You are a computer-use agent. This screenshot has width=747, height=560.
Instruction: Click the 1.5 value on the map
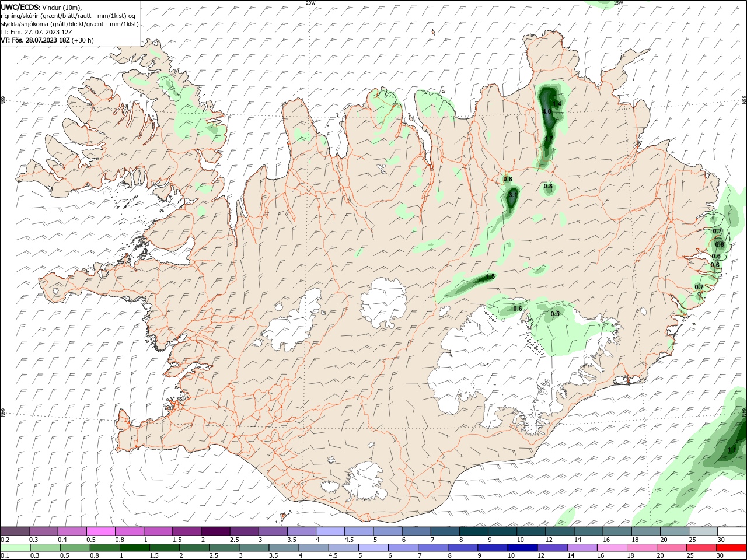[x=490, y=276]
